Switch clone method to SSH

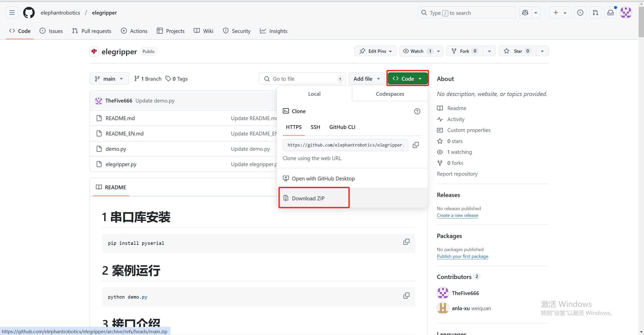tap(315, 127)
